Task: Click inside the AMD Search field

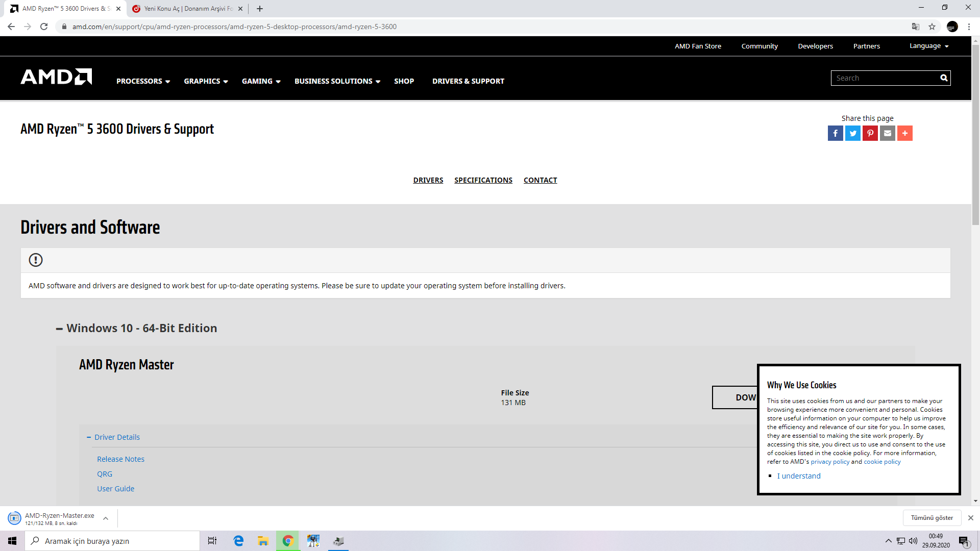Action: click(x=886, y=78)
